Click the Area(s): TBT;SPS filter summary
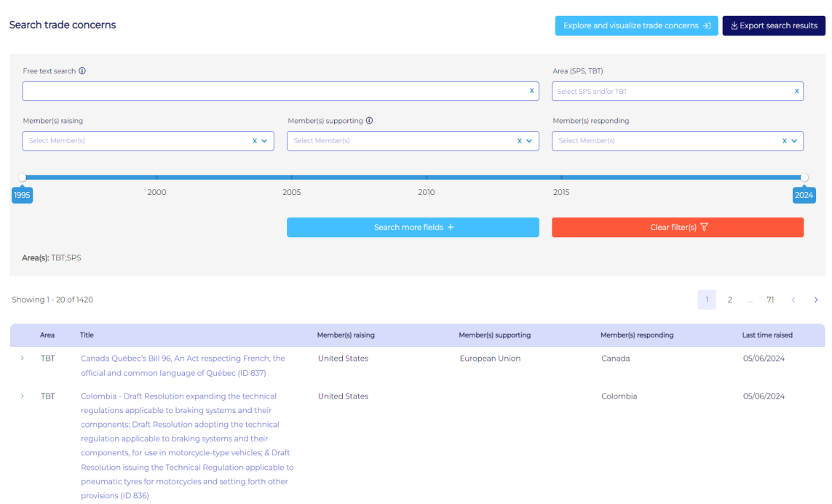The image size is (832, 504). click(52, 258)
